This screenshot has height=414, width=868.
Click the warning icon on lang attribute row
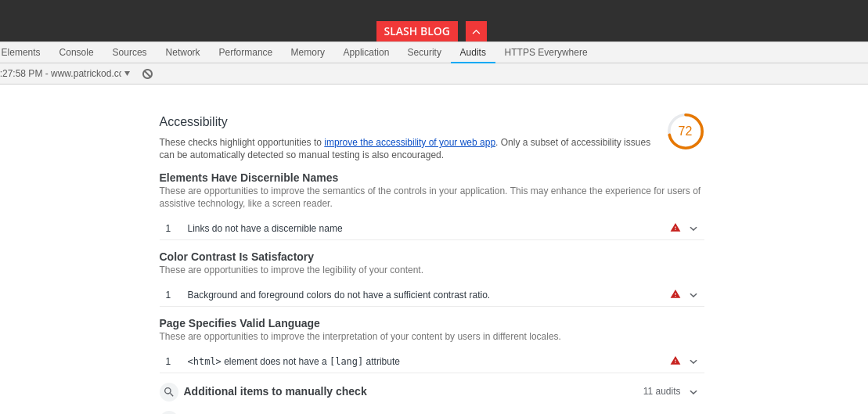point(675,360)
